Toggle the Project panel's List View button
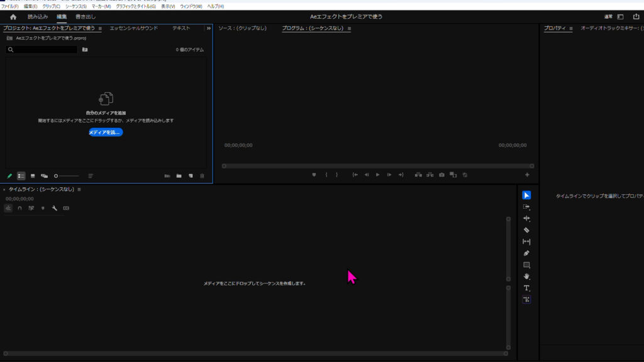Viewport: 644px width, 362px height. click(x=21, y=176)
